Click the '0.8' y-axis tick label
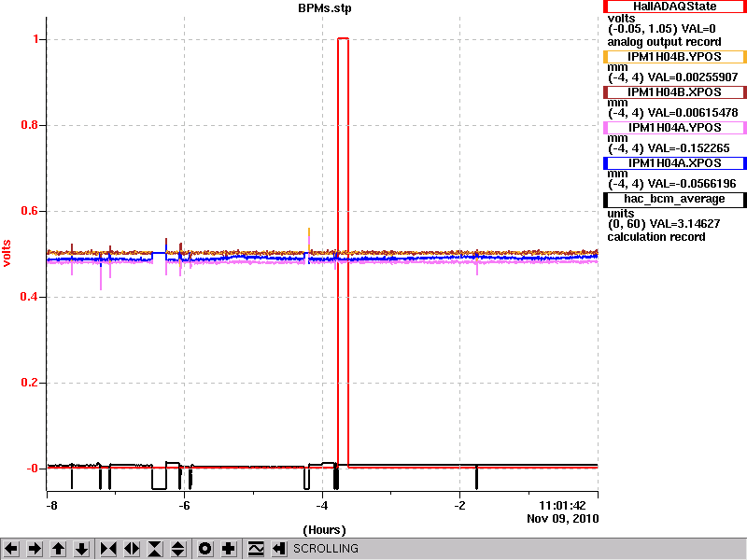The width and height of the screenshot is (747, 560). [x=30, y=125]
